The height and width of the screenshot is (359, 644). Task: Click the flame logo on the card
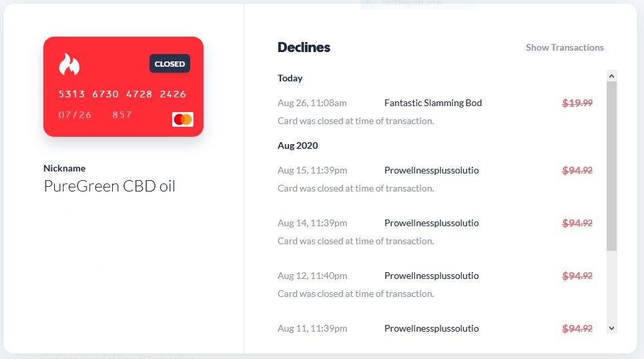[x=69, y=64]
